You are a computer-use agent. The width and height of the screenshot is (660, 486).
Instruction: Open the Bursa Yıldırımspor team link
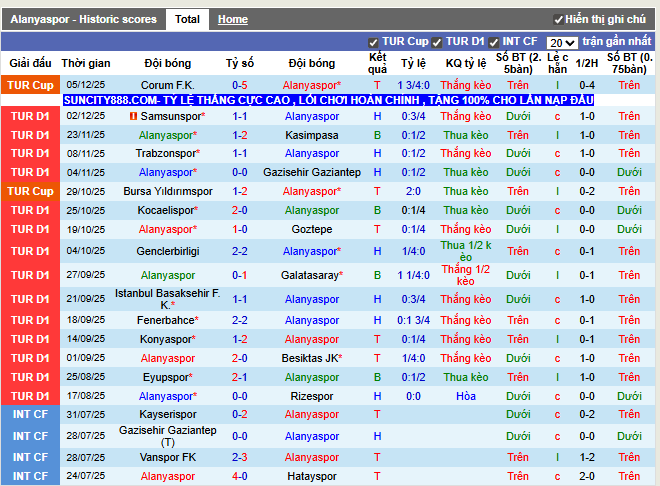168,191
